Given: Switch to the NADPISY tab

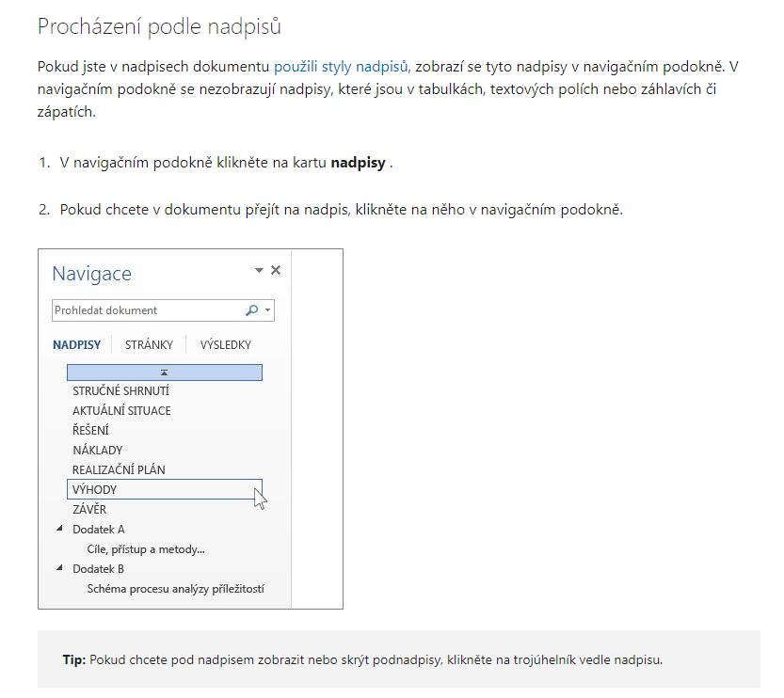Looking at the screenshot, I should point(76,344).
